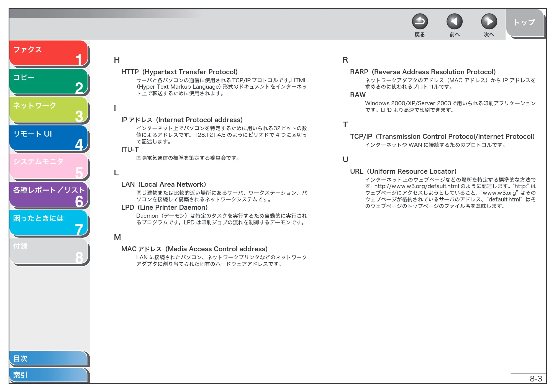Click the section letter H
The image size is (554, 392).
point(117,60)
